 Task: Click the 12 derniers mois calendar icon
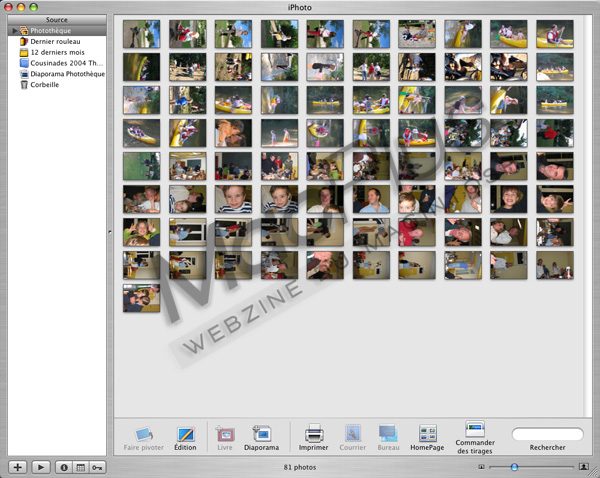[24, 52]
